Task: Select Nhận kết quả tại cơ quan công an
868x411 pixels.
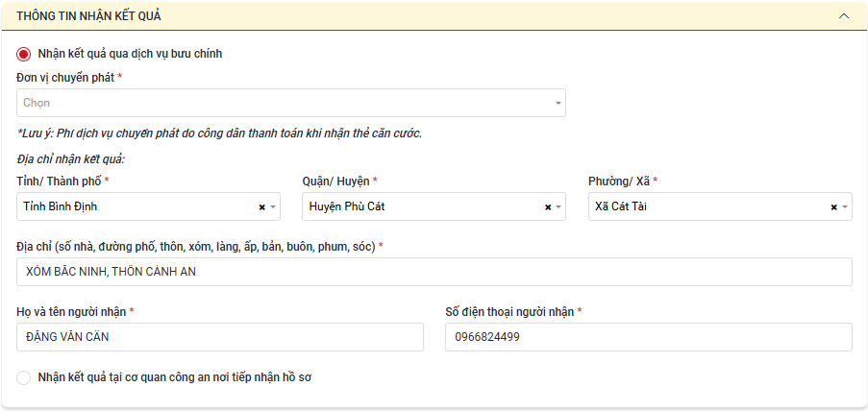Action: (x=23, y=377)
